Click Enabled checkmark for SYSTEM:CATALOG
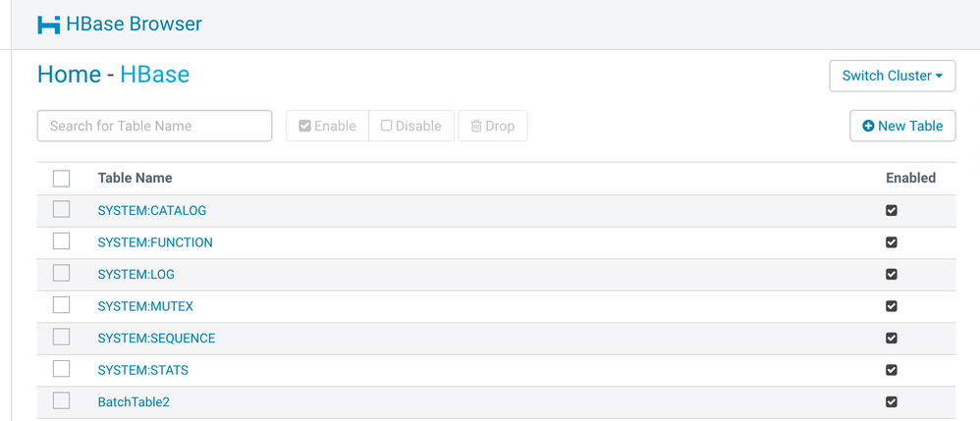 pyautogui.click(x=892, y=210)
